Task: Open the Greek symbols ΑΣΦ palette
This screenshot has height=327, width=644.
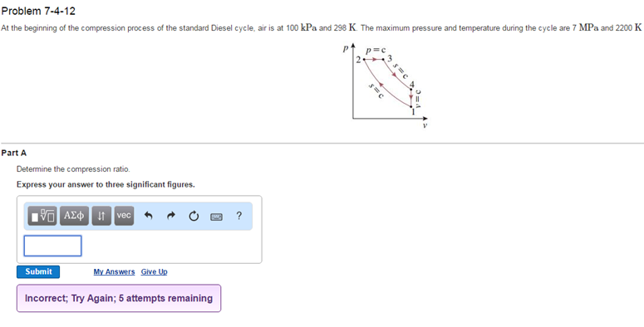Action: coord(74,216)
